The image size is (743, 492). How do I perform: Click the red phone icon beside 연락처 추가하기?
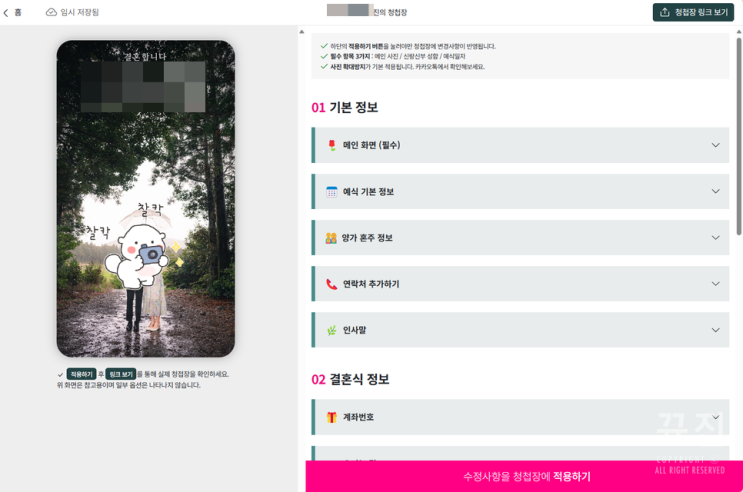332,284
